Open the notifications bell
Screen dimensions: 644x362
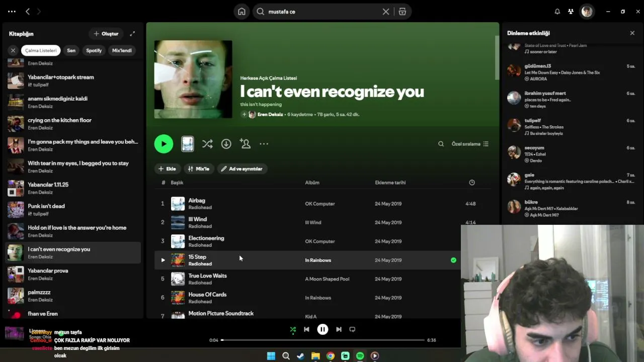(557, 12)
